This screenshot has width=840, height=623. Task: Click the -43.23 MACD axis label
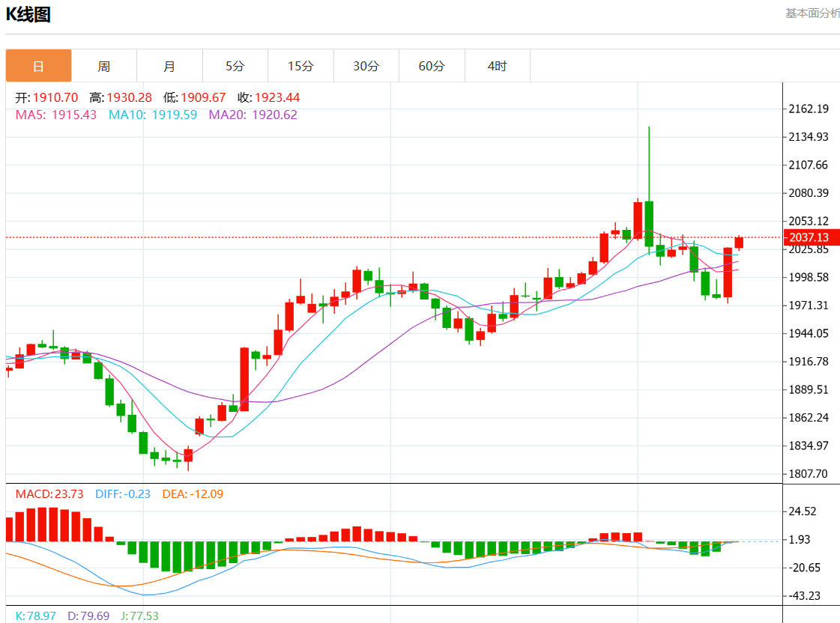coord(803,596)
